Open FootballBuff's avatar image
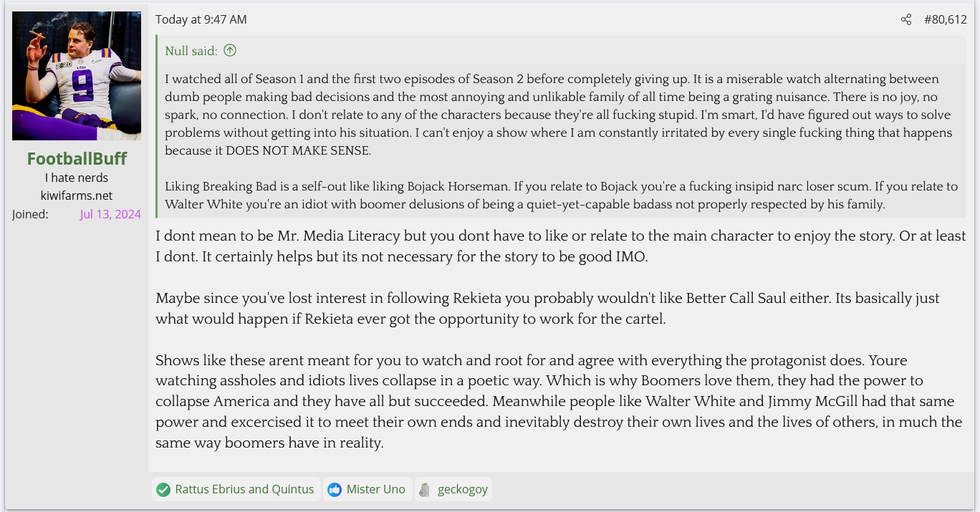Viewport: 980px width, 512px height. click(x=77, y=75)
